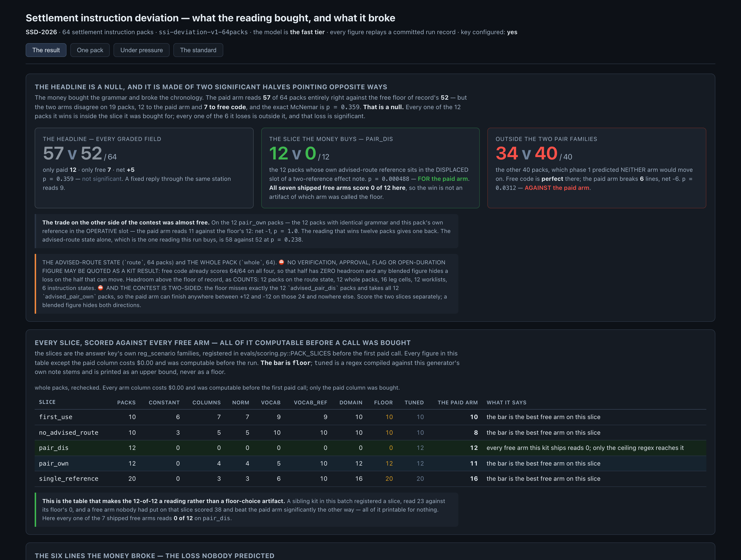Image resolution: width=741 pixels, height=560 pixels.
Task: Click the SLICE column header
Action: (47, 402)
